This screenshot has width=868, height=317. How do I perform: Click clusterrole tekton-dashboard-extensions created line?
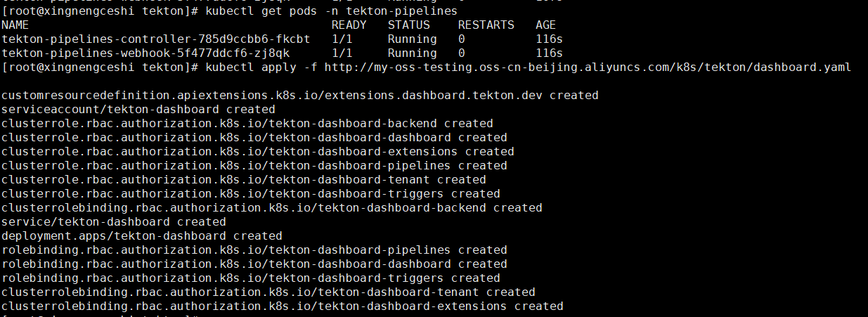click(x=258, y=152)
